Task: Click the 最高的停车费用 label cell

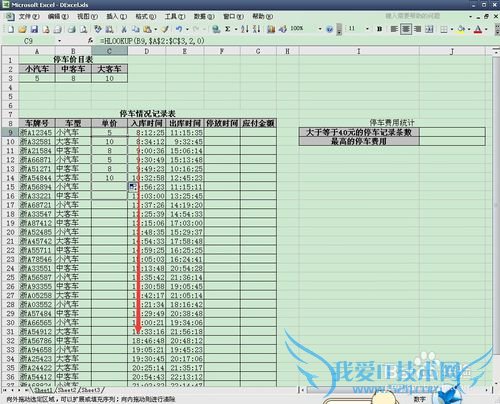Action: point(359,141)
